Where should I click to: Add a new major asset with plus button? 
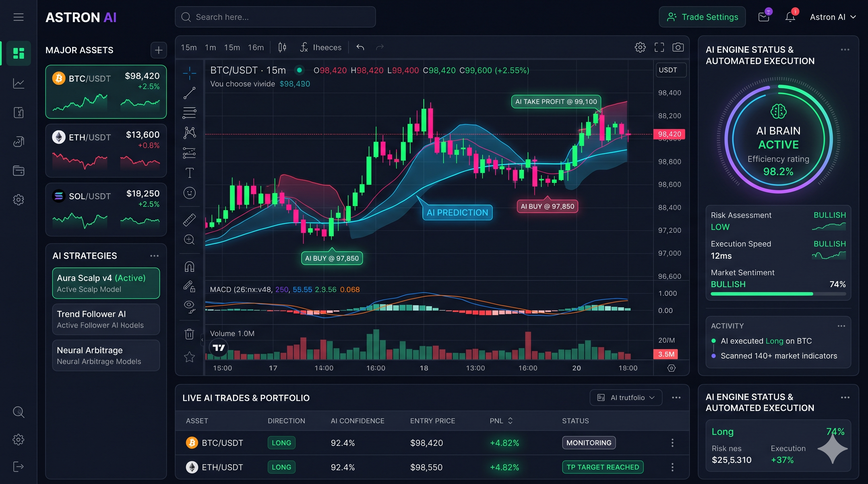[x=158, y=50]
